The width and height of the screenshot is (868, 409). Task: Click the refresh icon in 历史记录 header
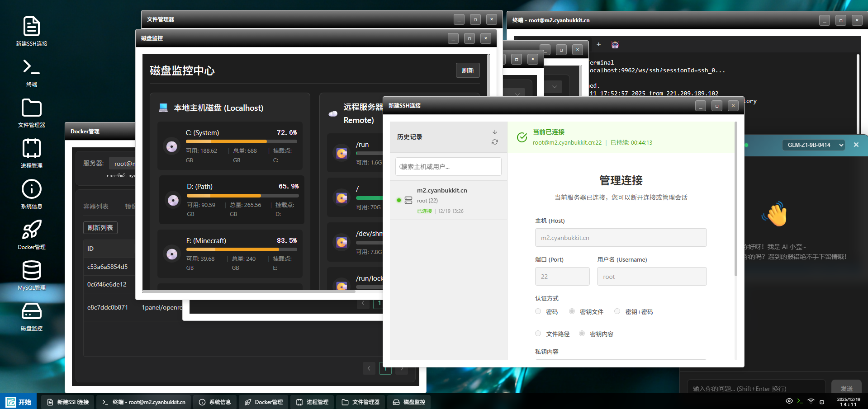pos(495,142)
